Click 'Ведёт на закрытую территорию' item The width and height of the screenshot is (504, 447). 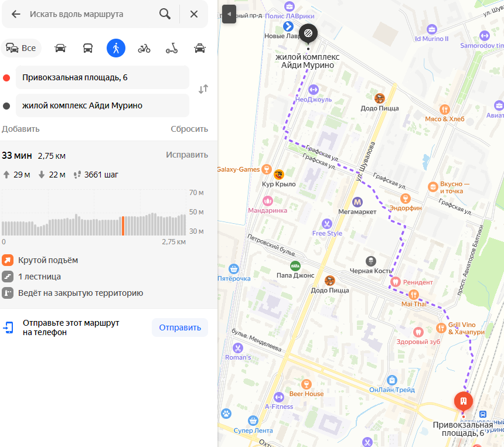pos(73,293)
